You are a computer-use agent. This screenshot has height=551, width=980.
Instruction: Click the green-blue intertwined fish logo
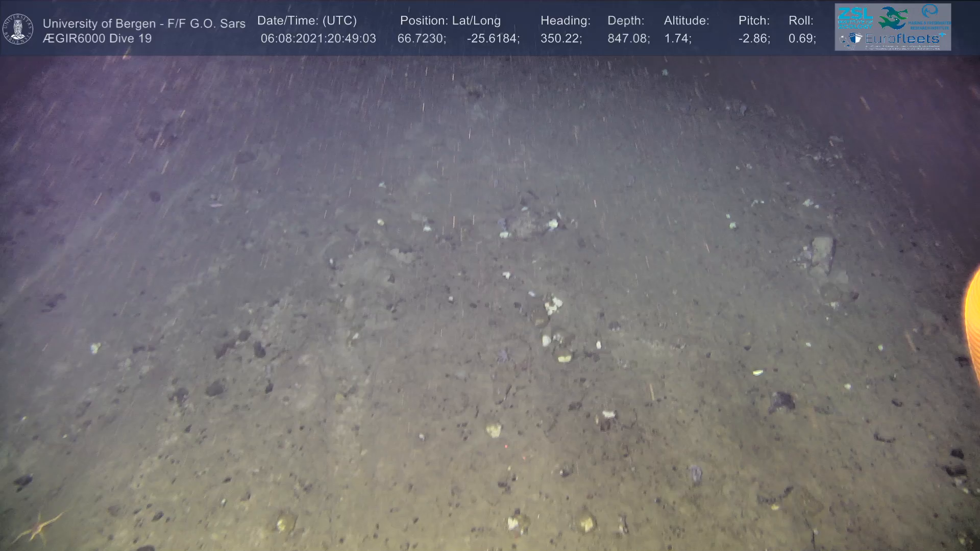pyautogui.click(x=893, y=17)
